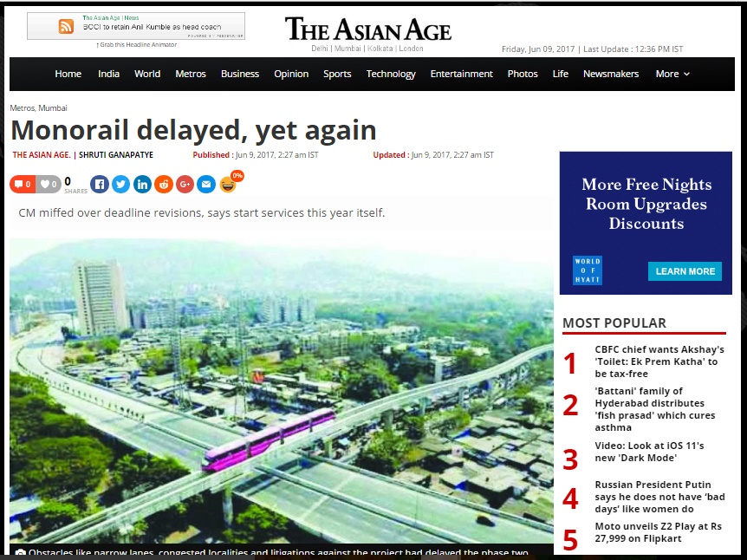Screen dimensions: 747x560
Task: Go to the Technology section
Action: click(x=391, y=74)
